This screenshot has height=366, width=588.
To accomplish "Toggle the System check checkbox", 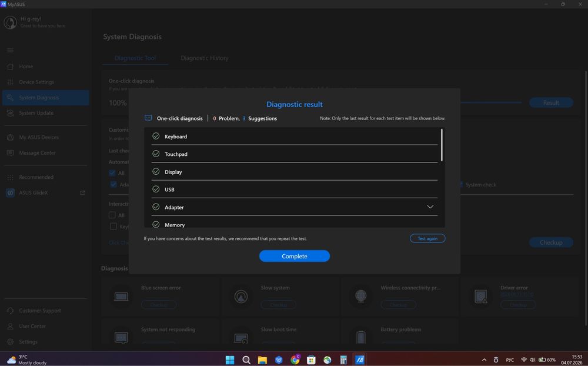I will coord(460,185).
